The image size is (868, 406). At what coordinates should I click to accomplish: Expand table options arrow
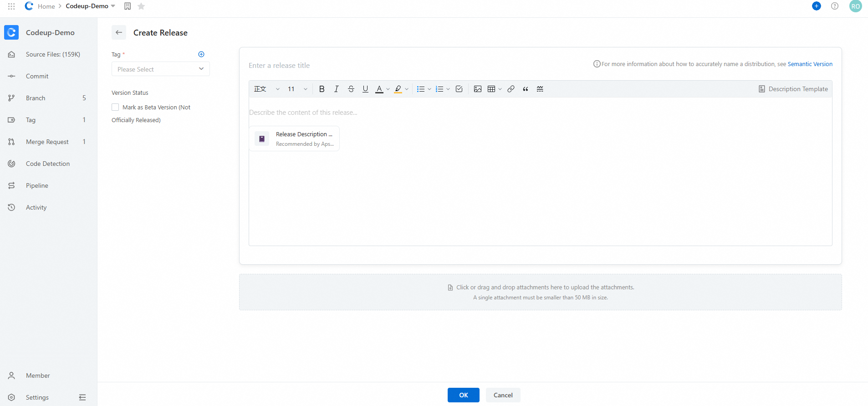pos(500,89)
